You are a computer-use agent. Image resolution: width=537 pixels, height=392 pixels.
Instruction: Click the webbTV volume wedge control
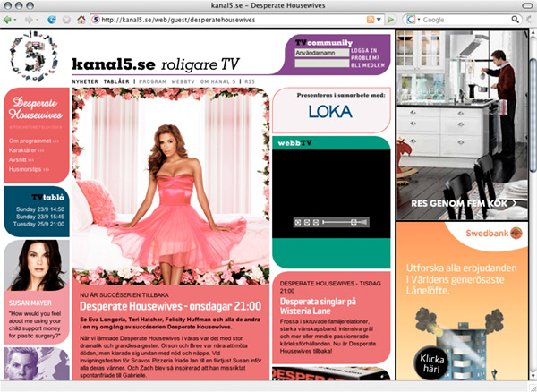[362, 222]
